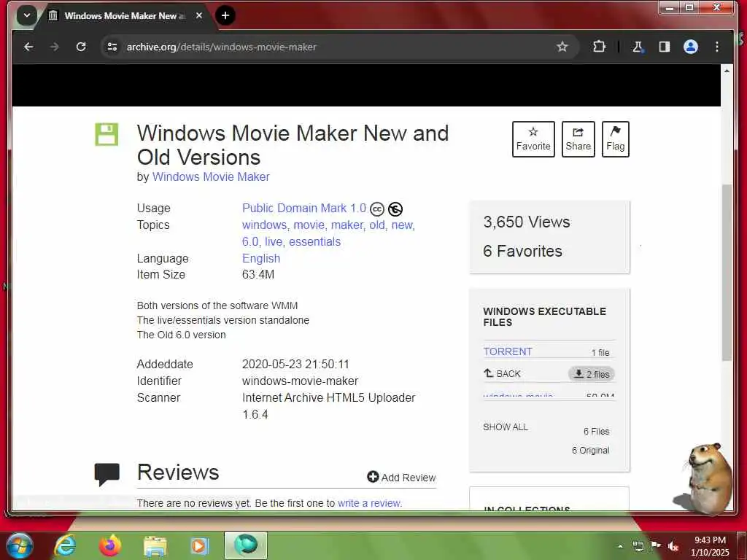Click Add Review
The width and height of the screenshot is (747, 560).
[x=402, y=477]
